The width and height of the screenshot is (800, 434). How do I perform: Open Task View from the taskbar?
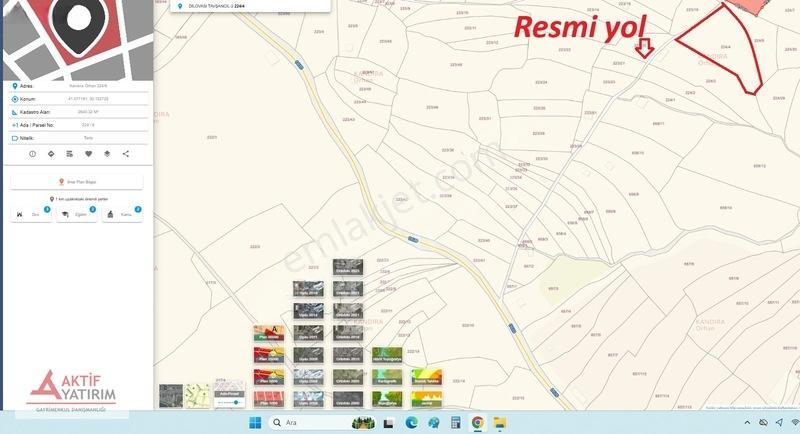coord(389,423)
